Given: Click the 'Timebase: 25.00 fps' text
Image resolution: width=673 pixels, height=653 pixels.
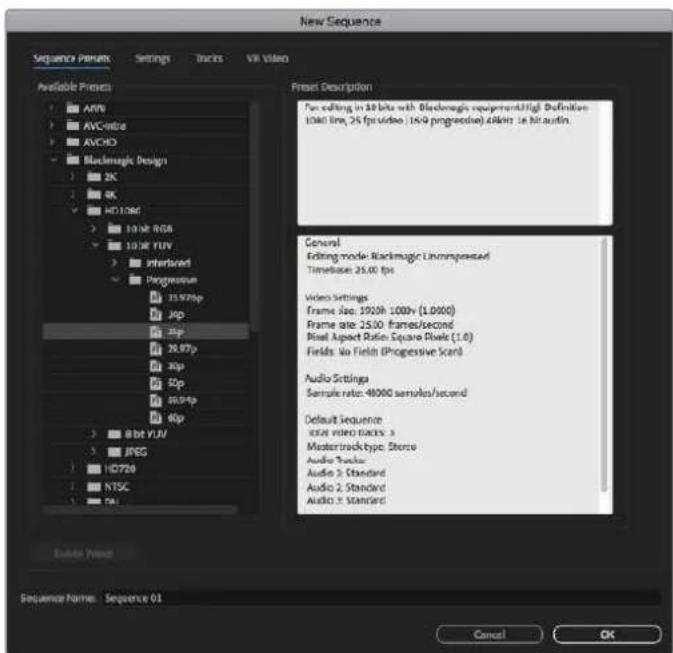Looking at the screenshot, I should coord(351,270).
